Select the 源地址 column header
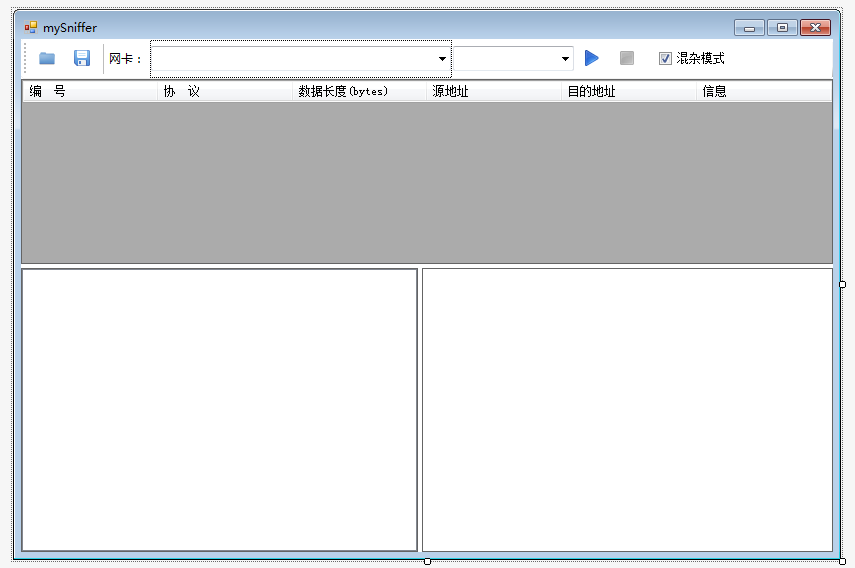This screenshot has width=855, height=568. 494,91
